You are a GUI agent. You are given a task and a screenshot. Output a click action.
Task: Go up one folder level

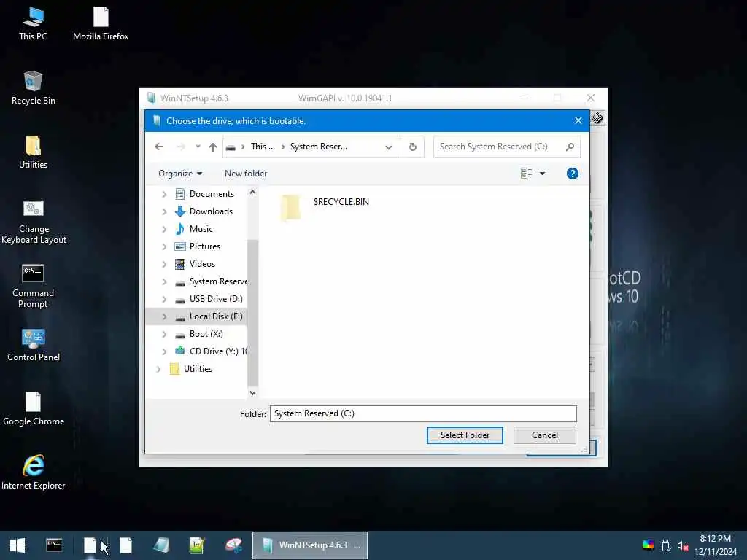pyautogui.click(x=213, y=147)
